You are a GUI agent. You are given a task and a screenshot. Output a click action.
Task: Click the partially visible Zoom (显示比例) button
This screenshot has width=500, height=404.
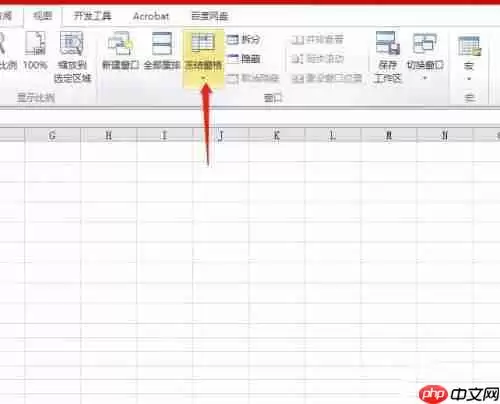point(7,51)
